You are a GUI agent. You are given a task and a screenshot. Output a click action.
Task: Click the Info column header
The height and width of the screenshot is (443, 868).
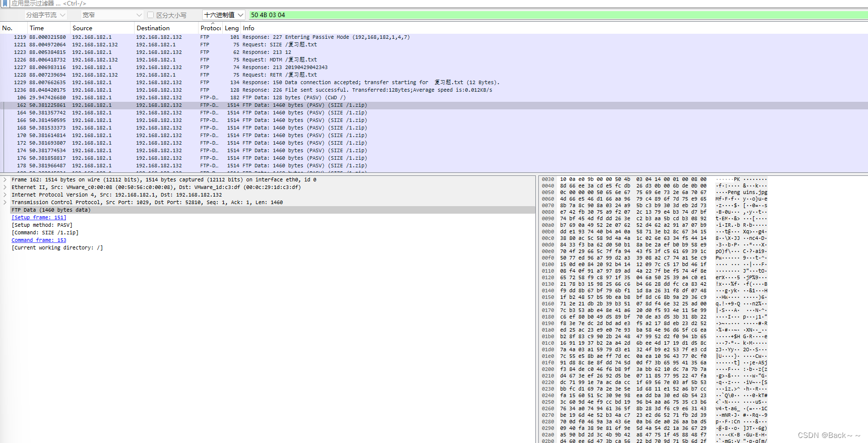(x=554, y=28)
